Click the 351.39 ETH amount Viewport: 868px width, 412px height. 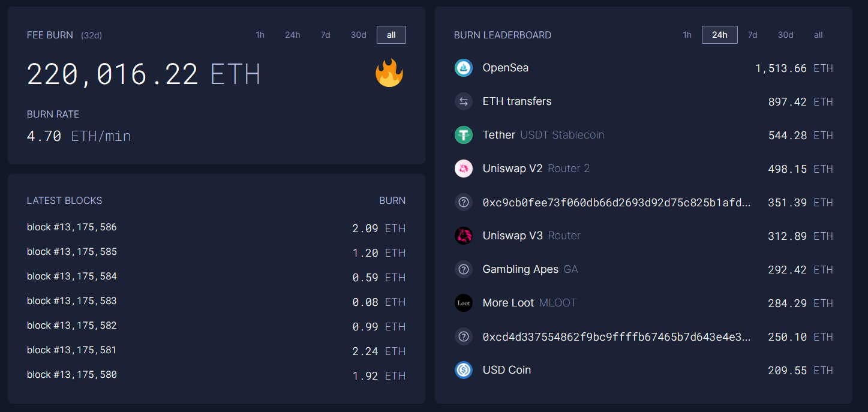(801, 203)
